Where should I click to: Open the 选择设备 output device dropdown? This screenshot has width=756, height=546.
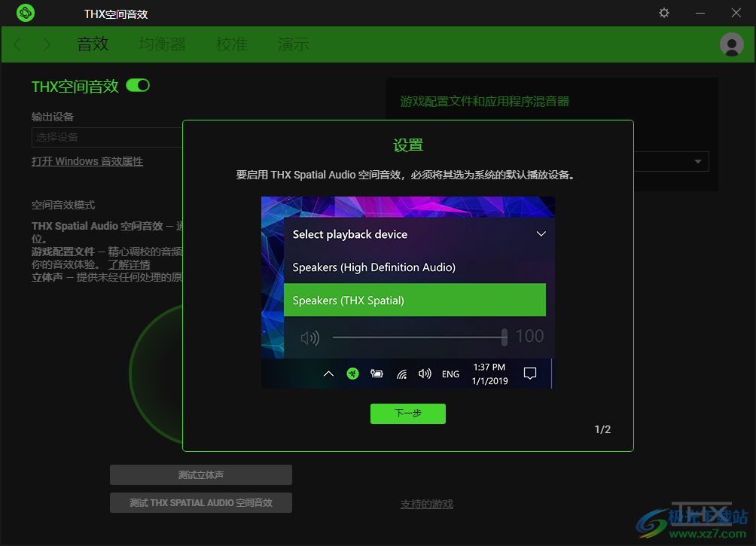[x=106, y=137]
